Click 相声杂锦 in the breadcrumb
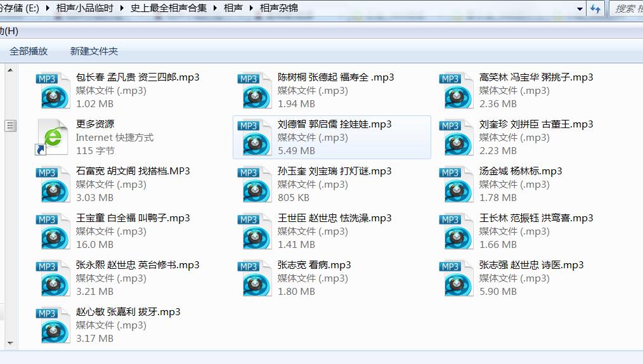The height and width of the screenshot is (364, 643). (x=279, y=8)
